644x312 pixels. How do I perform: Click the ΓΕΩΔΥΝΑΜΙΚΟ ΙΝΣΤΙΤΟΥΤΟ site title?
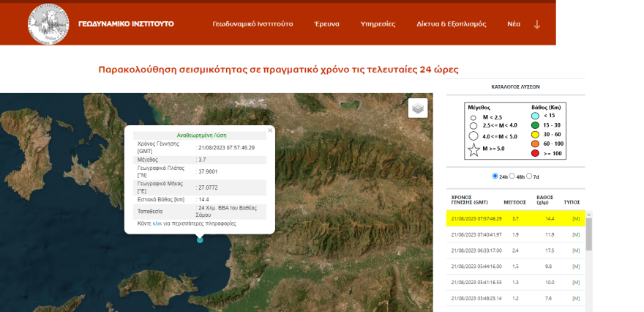pos(126,24)
